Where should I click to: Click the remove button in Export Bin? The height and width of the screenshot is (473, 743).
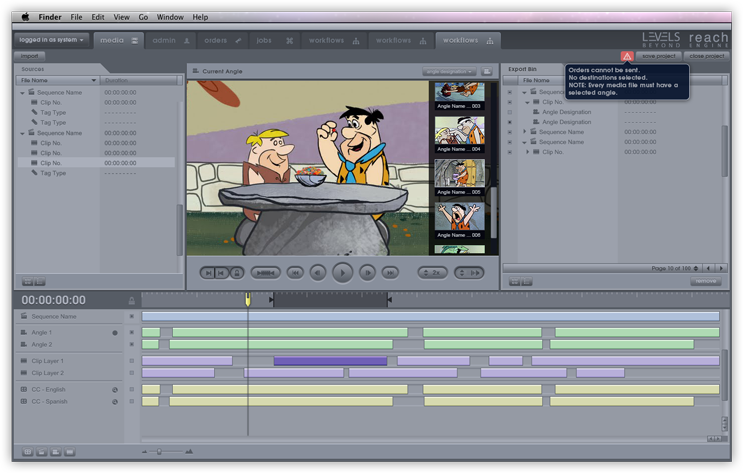(x=705, y=282)
